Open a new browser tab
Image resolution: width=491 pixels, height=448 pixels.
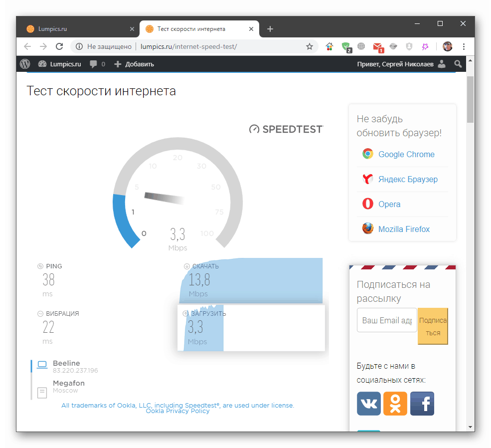click(270, 29)
